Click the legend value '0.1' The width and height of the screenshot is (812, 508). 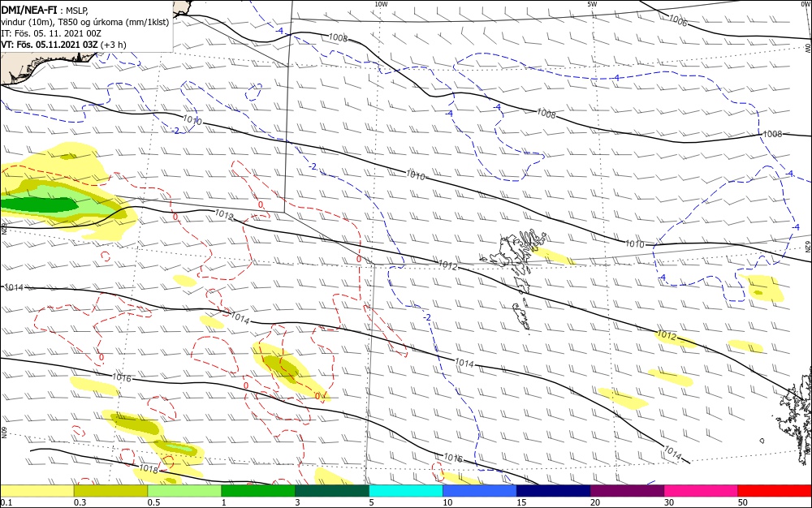[6, 502]
